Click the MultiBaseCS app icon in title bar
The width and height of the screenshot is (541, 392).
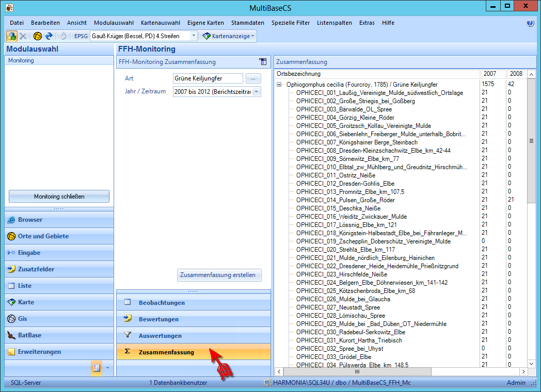9,8
